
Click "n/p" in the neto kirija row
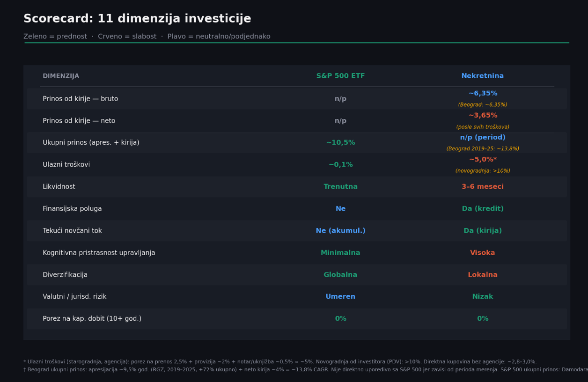tap(340, 121)
